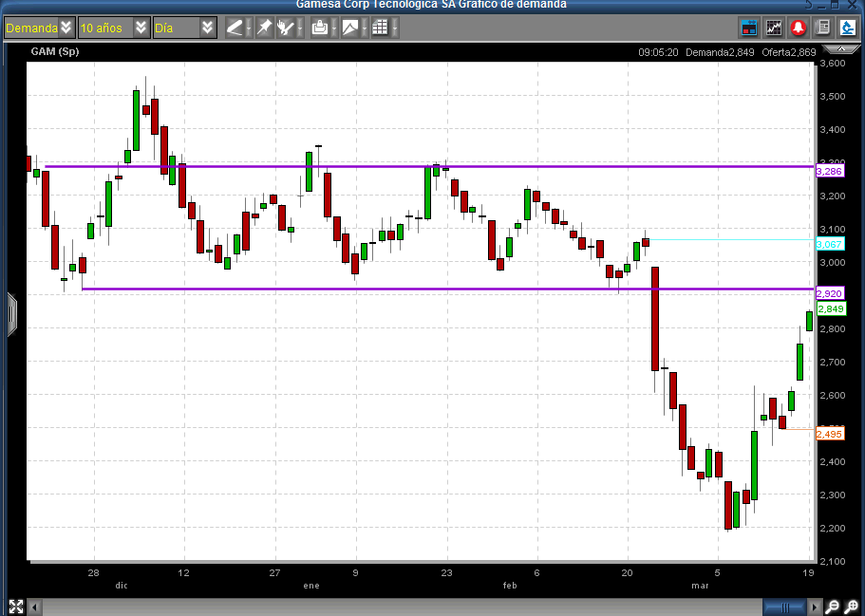Click the cyan 3,067 price label

pyautogui.click(x=830, y=244)
